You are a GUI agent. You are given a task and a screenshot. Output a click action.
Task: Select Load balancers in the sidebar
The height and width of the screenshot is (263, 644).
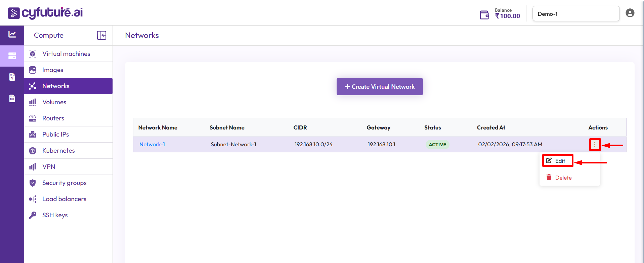tap(64, 199)
